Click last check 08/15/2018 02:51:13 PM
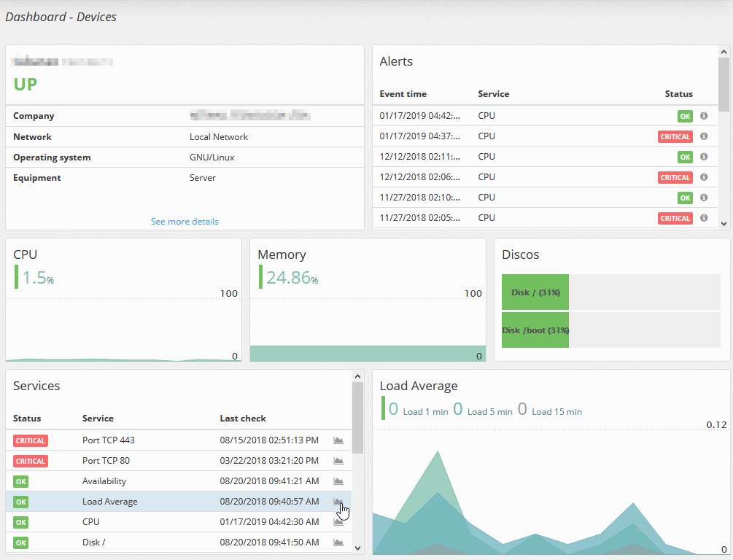The height and width of the screenshot is (560, 733). click(x=269, y=440)
